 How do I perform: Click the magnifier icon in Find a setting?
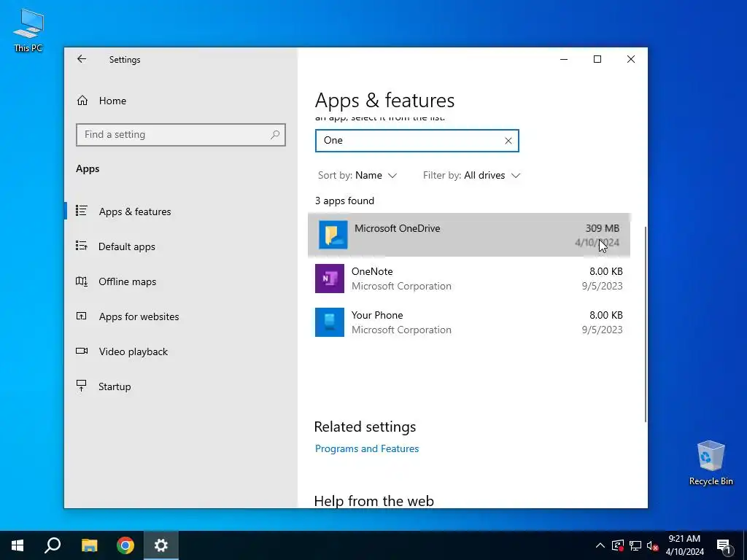point(275,135)
